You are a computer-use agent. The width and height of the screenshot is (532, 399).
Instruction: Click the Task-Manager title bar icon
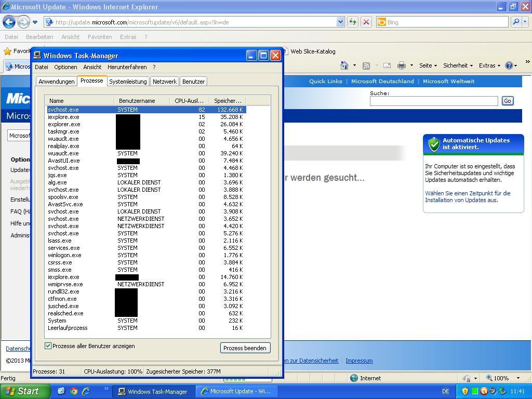tap(37, 56)
